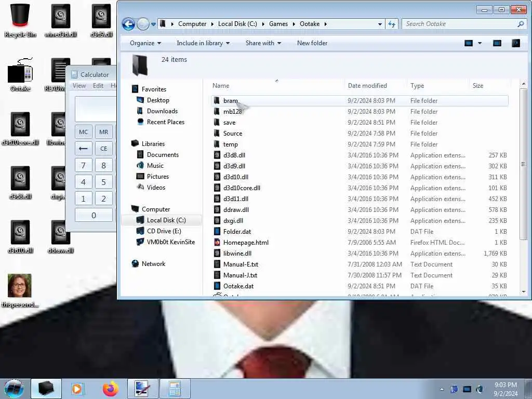Image resolution: width=532 pixels, height=399 pixels.
Task: Click the MC button in Calculator
Action: click(x=84, y=132)
